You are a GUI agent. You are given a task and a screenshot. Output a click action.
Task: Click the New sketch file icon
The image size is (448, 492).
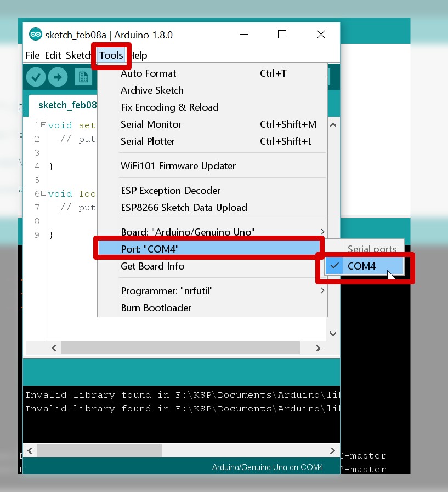tap(83, 77)
